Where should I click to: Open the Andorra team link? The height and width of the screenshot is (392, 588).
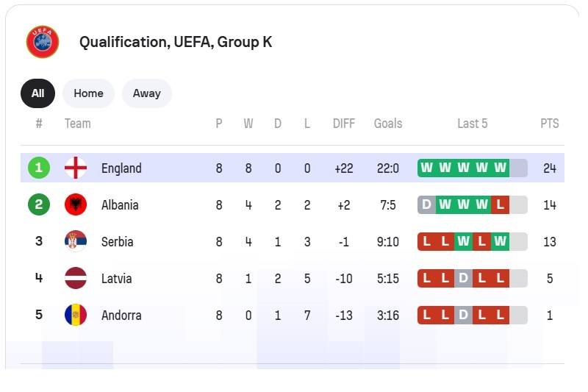(121, 316)
